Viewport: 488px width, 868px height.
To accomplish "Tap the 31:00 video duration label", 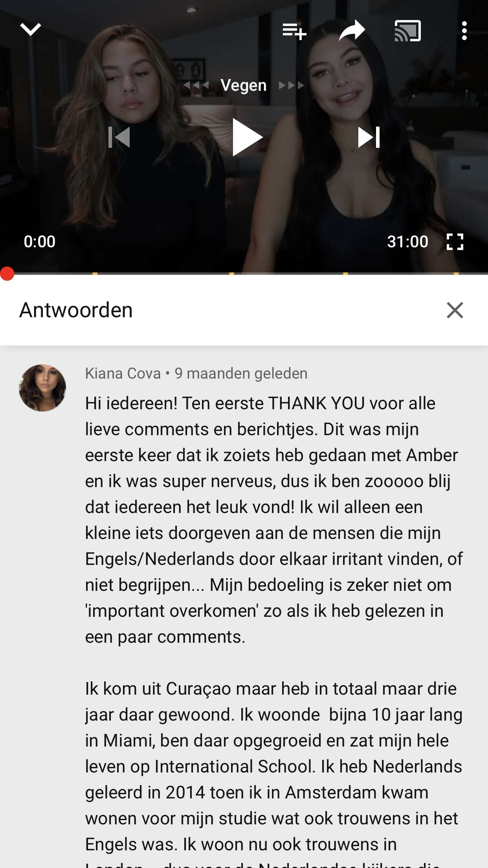I will pos(407,242).
